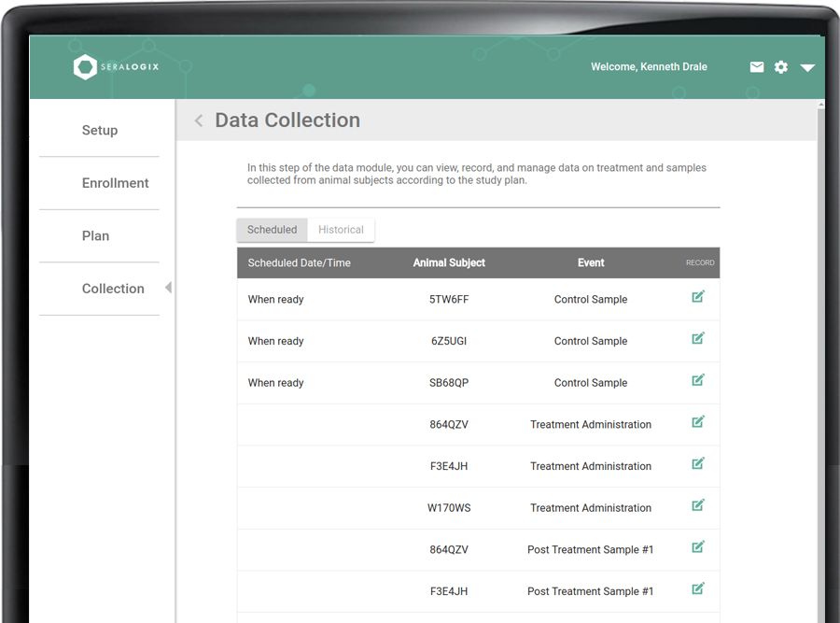The width and height of the screenshot is (840, 623).
Task: Open the record icon for animal subject 5TW6FF
Action: click(698, 296)
